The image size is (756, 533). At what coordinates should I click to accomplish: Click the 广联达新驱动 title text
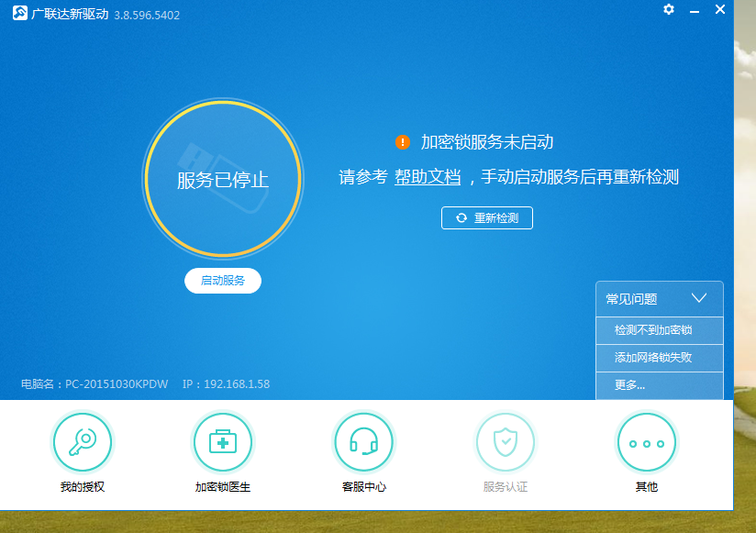(70, 14)
